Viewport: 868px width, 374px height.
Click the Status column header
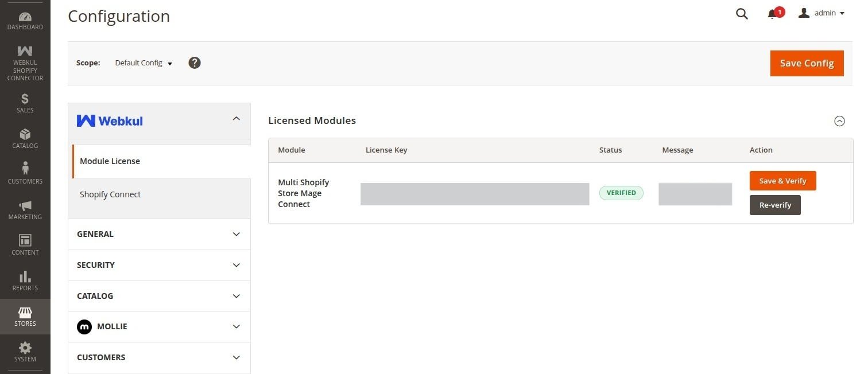click(610, 150)
